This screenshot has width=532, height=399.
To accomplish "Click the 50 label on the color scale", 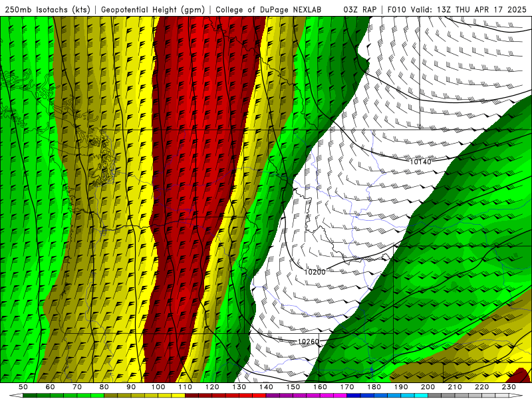I will 23,387.
